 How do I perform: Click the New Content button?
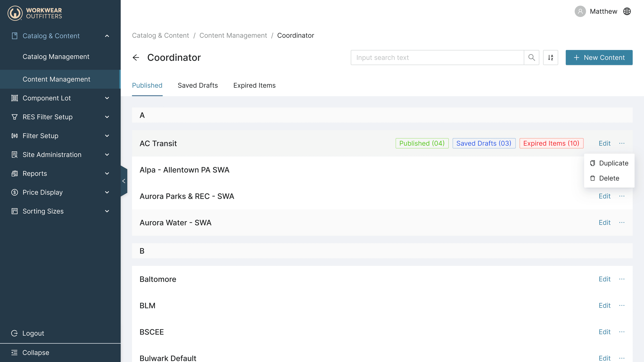pyautogui.click(x=599, y=58)
